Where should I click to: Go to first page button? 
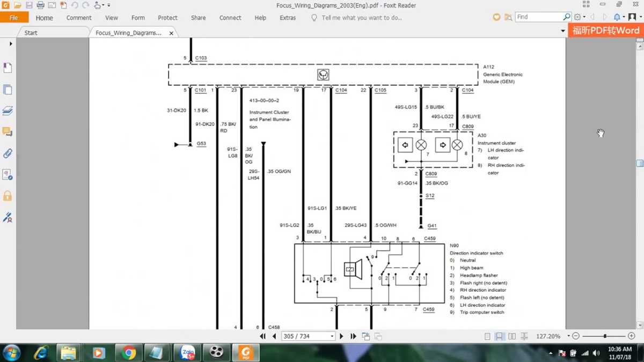tap(263, 336)
